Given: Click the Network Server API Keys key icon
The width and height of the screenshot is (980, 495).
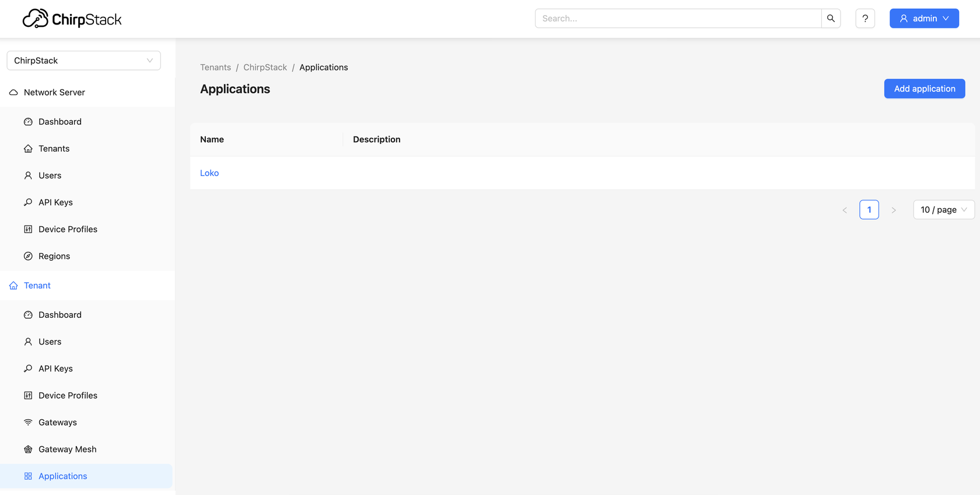Looking at the screenshot, I should click(x=28, y=202).
